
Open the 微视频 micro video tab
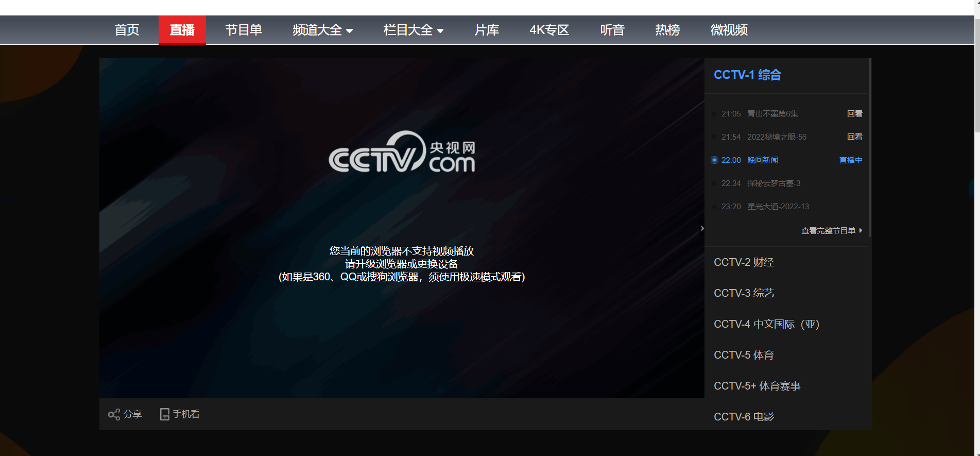pos(729,30)
